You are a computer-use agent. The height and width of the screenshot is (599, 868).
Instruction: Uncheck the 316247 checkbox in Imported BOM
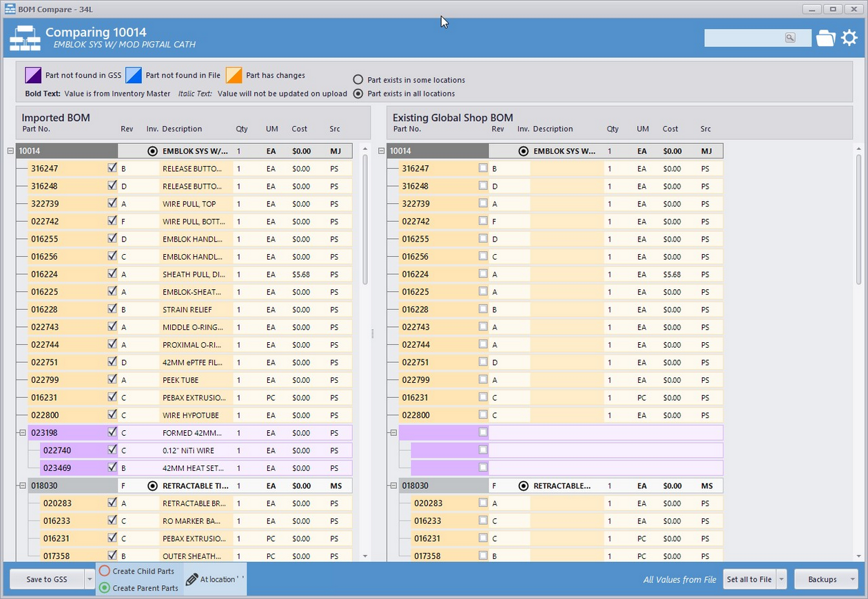point(112,167)
